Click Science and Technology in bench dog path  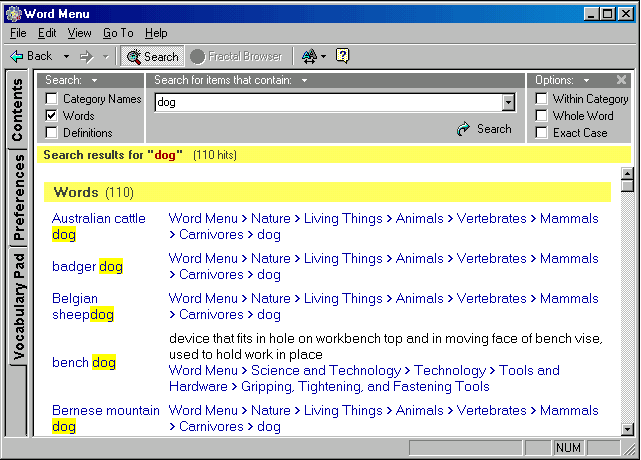coord(326,370)
